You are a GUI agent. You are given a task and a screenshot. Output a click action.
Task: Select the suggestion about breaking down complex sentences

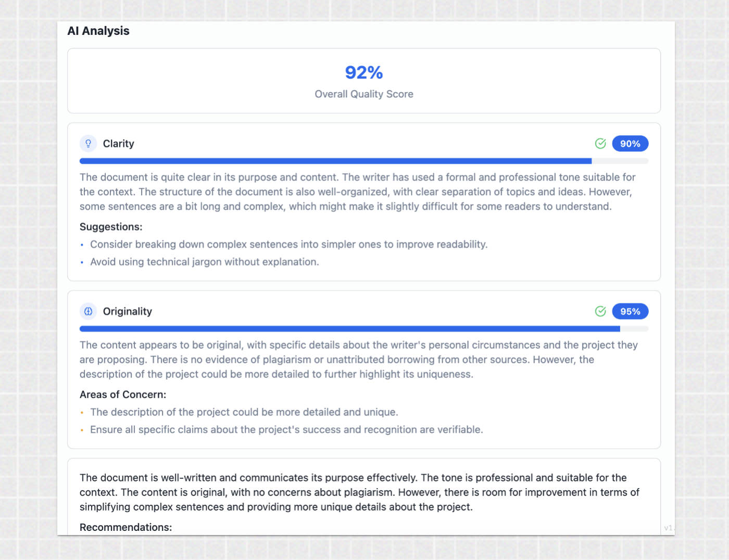point(289,245)
